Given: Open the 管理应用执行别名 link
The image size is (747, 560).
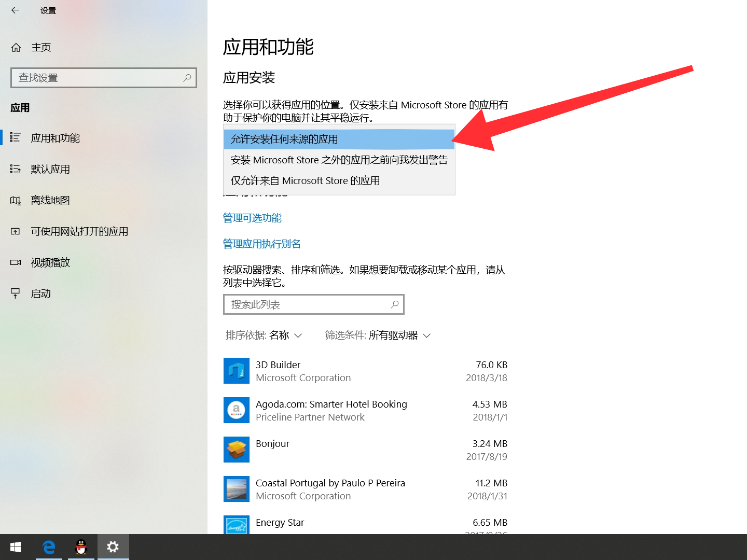Looking at the screenshot, I should pyautogui.click(x=262, y=244).
